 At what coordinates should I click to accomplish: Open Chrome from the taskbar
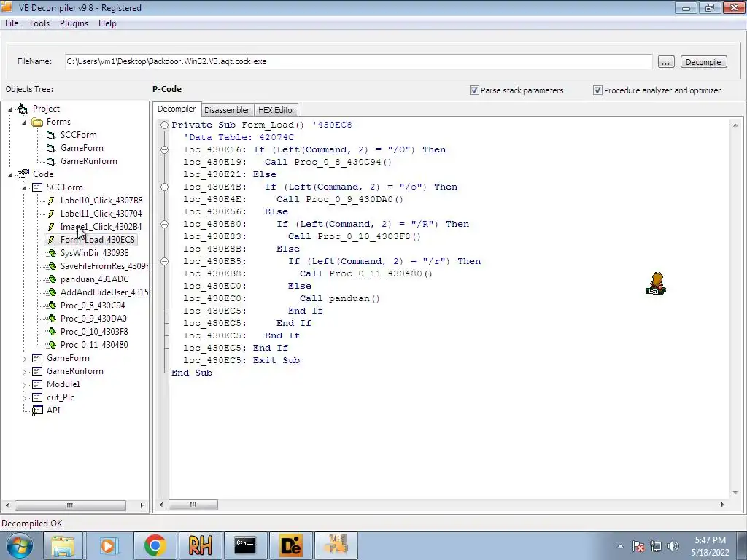[x=155, y=545]
